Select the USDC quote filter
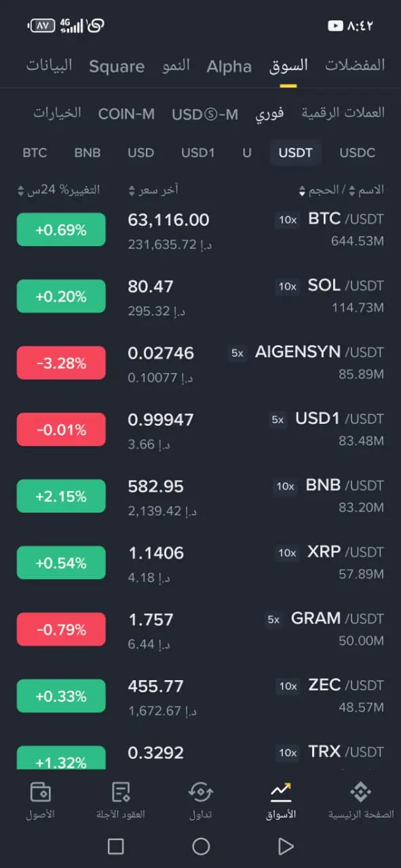The width and height of the screenshot is (401, 868). (357, 153)
